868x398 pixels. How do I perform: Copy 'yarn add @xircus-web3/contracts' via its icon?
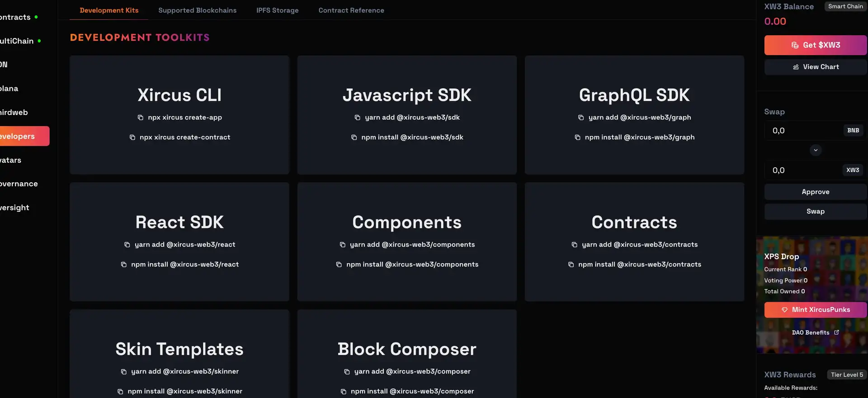click(x=574, y=245)
